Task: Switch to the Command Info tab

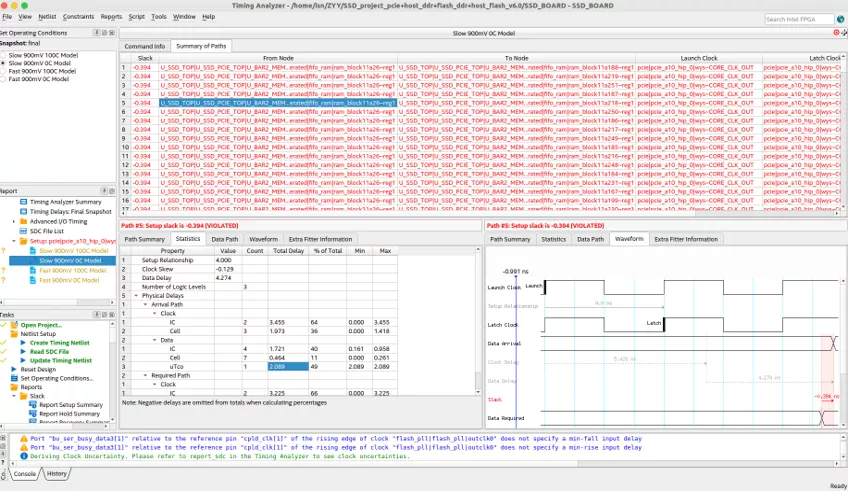Action: 144,46
